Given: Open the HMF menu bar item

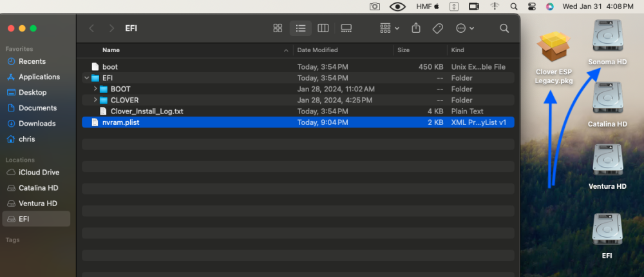Looking at the screenshot, I should point(428,6).
